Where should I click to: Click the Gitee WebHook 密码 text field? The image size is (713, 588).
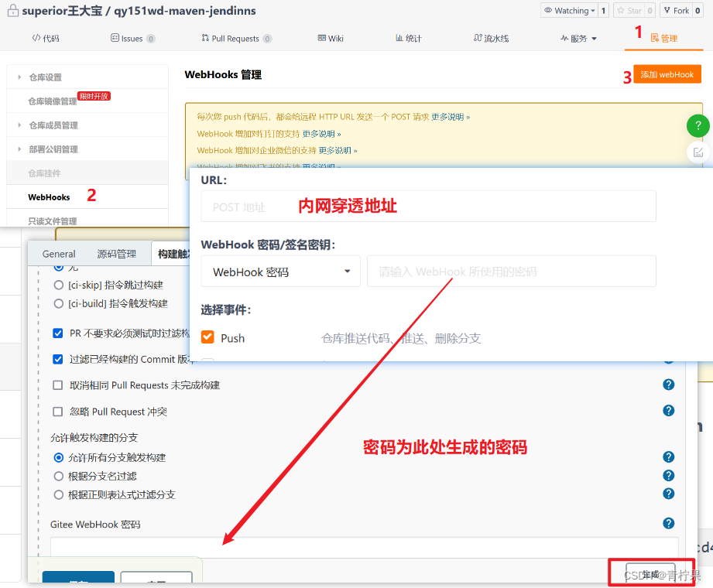tap(364, 547)
